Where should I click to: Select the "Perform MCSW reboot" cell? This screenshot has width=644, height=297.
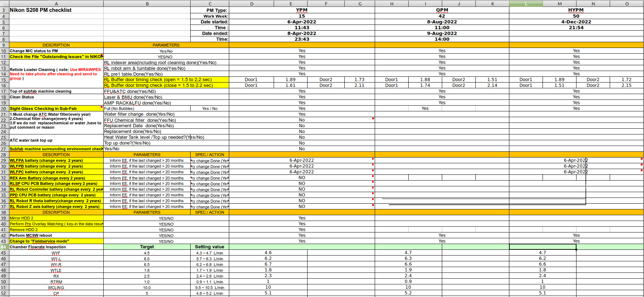click(x=56, y=235)
